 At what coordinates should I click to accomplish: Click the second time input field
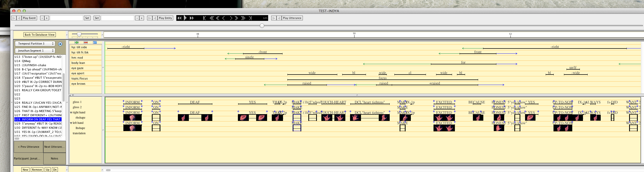pos(117,18)
